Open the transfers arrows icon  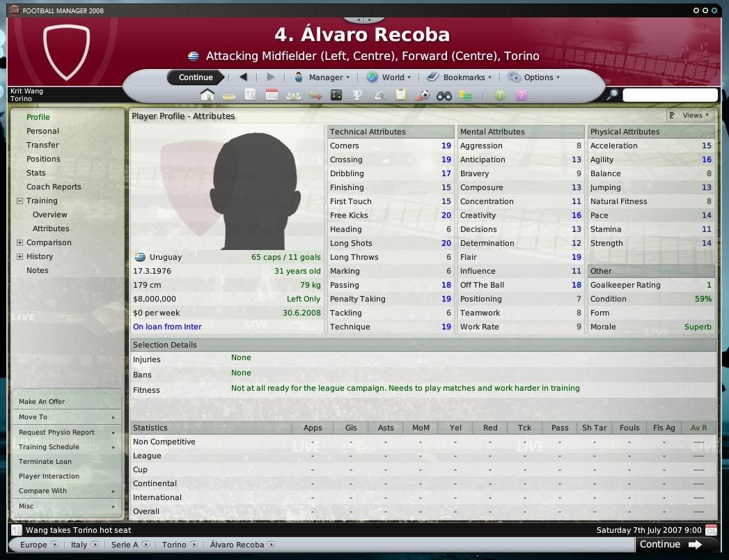[x=315, y=96]
